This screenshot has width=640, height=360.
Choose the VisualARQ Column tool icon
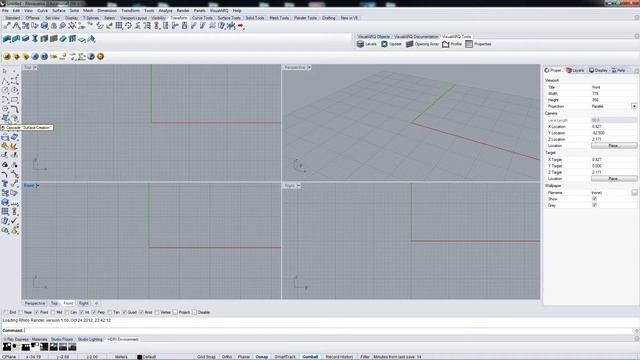pyautogui.click(x=35, y=39)
